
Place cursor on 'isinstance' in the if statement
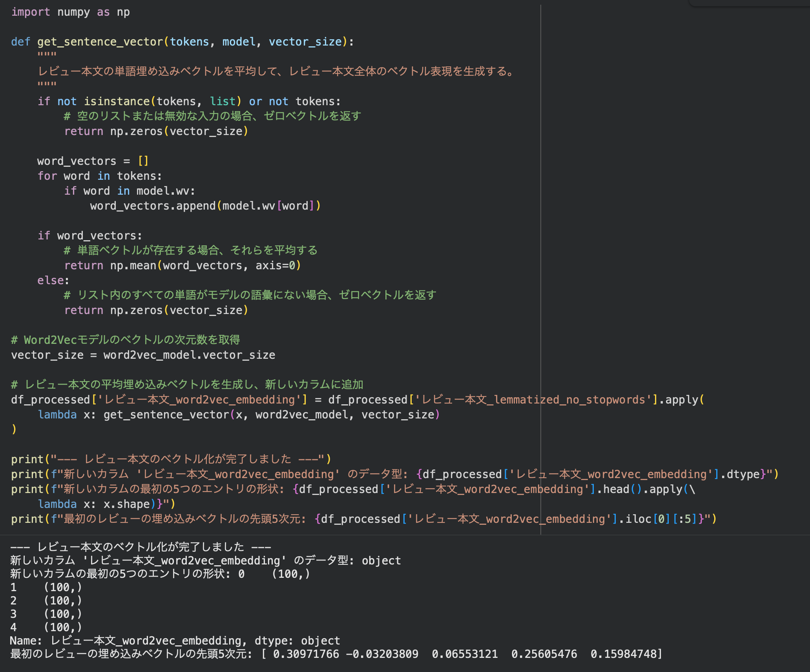point(117,102)
